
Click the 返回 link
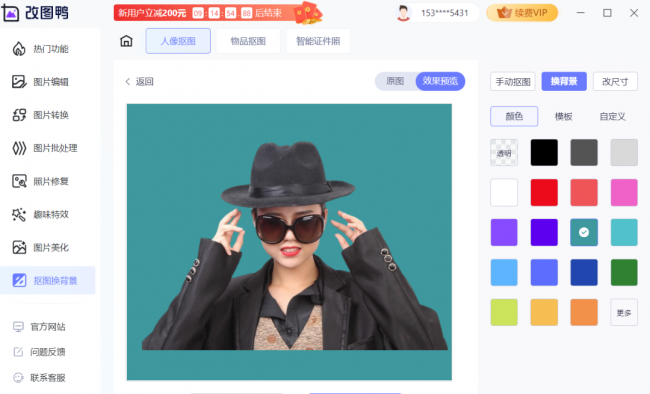pos(145,81)
